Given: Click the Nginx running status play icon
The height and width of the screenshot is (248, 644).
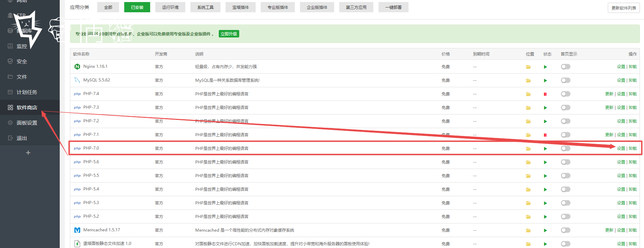Looking at the screenshot, I should [545, 67].
